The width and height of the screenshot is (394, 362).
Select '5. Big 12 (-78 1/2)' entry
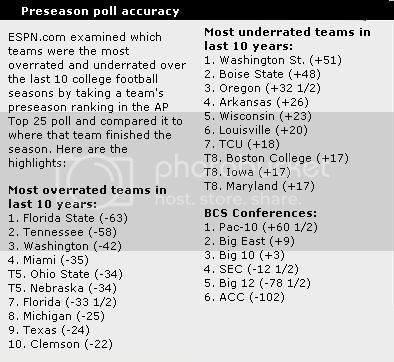257,283
